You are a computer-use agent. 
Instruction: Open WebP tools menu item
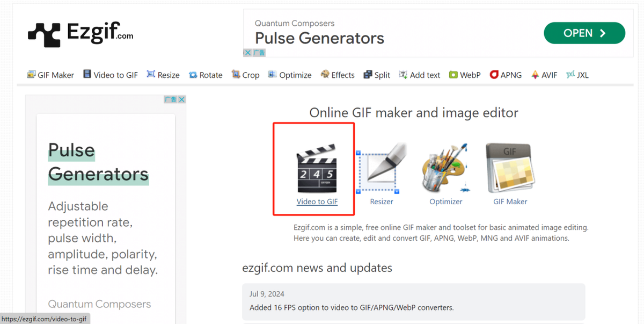click(465, 75)
